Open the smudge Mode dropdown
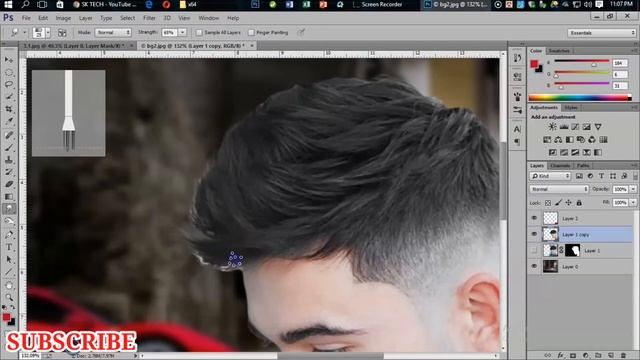Screen dimensions: 640x360 [x=113, y=32]
